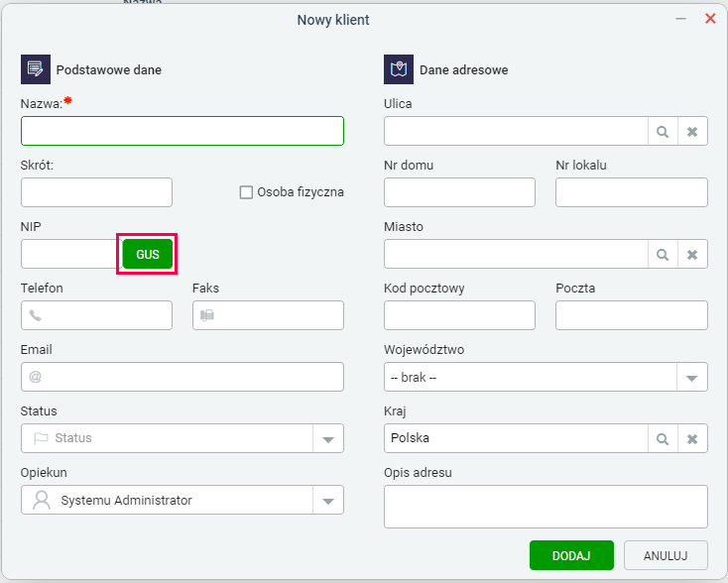Viewport: 728px width, 583px height.
Task: Click the magnifier icon in Miasto field
Action: tap(663, 255)
